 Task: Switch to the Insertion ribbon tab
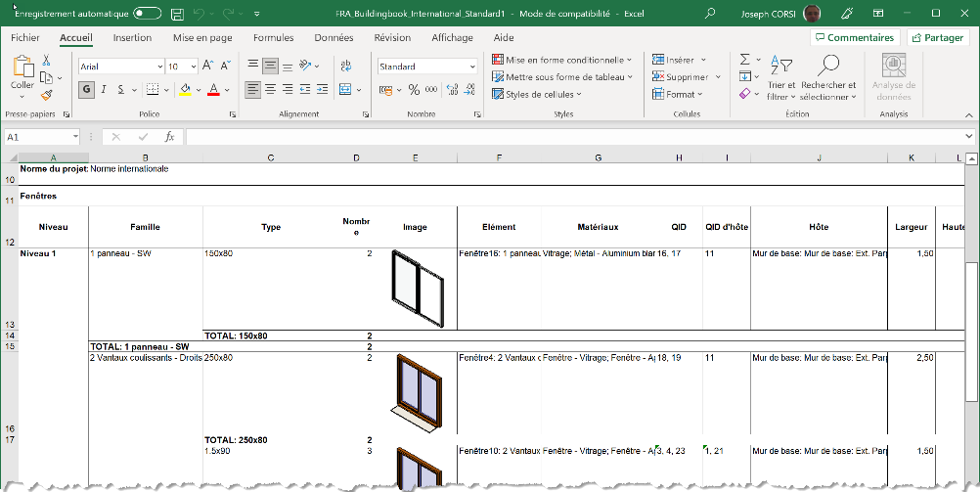tap(132, 38)
